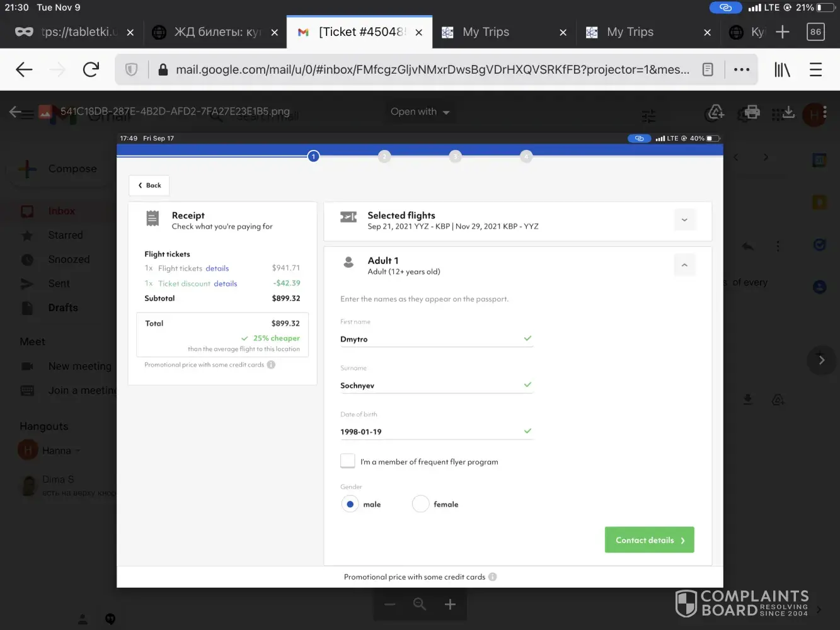Open Flight tickets details link
This screenshot has height=630, width=840.
click(217, 268)
